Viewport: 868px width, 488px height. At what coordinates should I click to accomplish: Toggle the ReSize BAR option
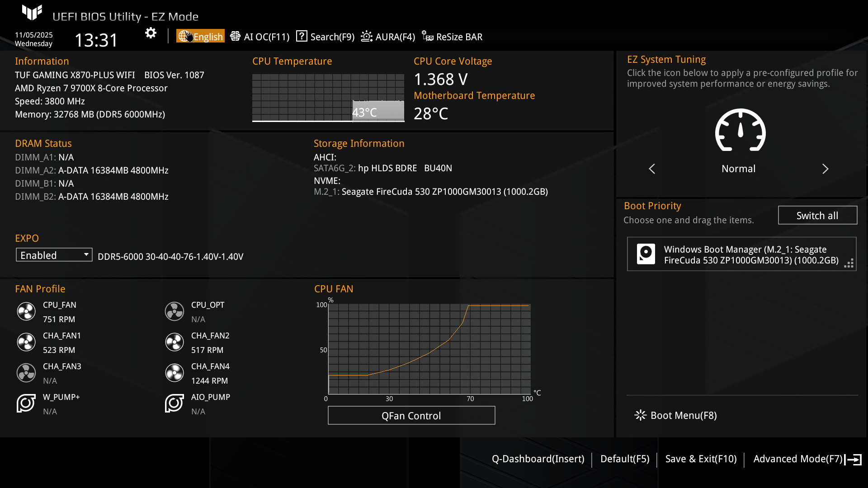452,37
